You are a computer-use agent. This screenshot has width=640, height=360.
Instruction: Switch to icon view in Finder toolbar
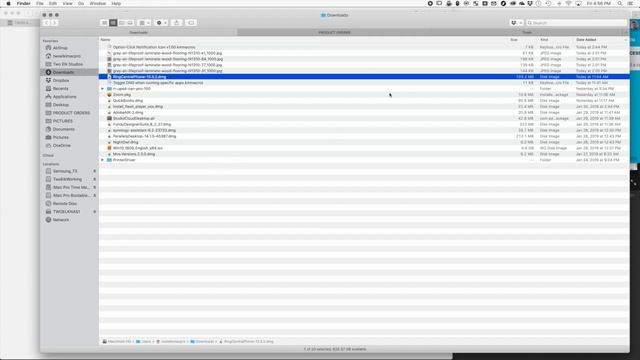pyautogui.click(x=104, y=23)
